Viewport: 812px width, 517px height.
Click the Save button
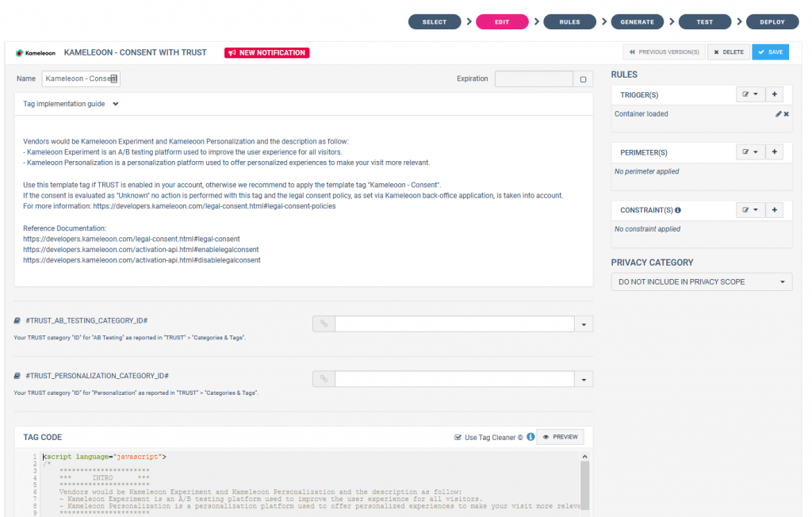pyautogui.click(x=770, y=52)
